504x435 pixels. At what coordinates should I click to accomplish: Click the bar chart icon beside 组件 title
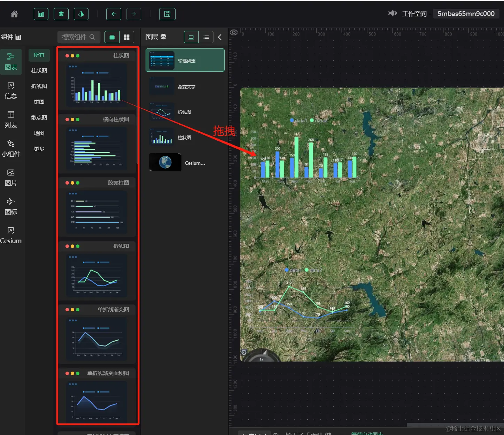point(18,37)
